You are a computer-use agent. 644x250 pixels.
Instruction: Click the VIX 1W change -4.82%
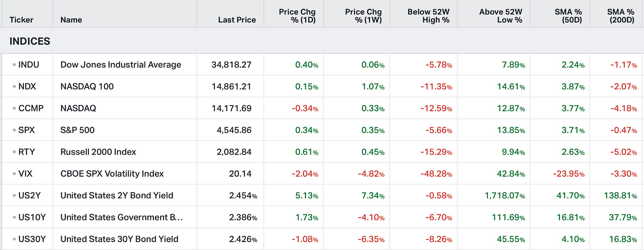click(x=371, y=174)
